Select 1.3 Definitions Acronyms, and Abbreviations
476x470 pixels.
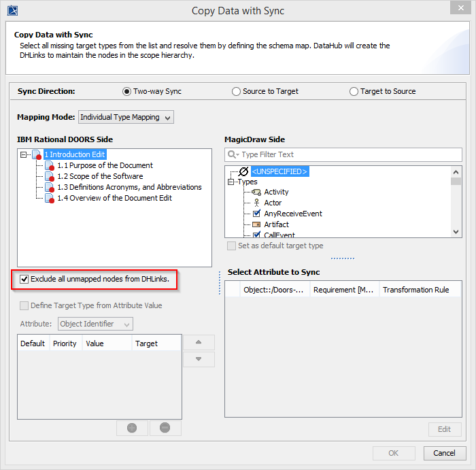point(130,187)
